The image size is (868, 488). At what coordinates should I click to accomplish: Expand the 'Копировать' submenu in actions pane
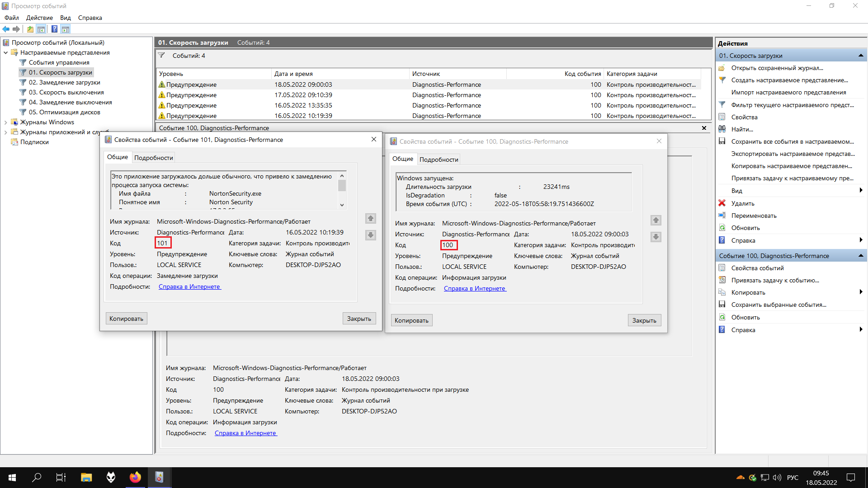[861, 292]
